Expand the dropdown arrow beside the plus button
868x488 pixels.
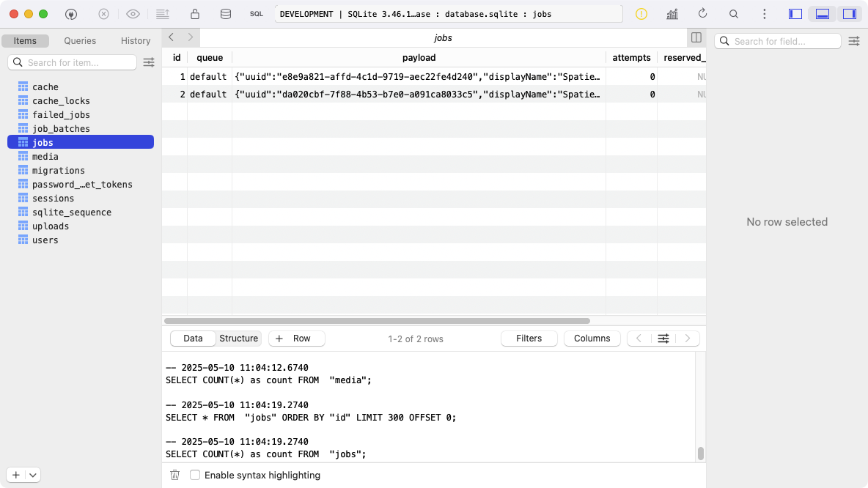click(x=33, y=475)
